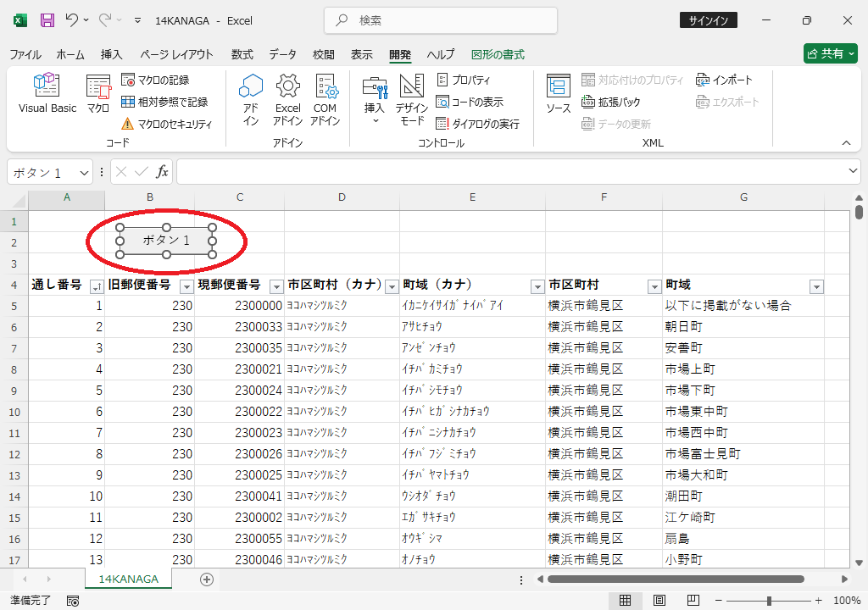Zoom in with the plus button
This screenshot has height=610, width=868.
point(819,601)
